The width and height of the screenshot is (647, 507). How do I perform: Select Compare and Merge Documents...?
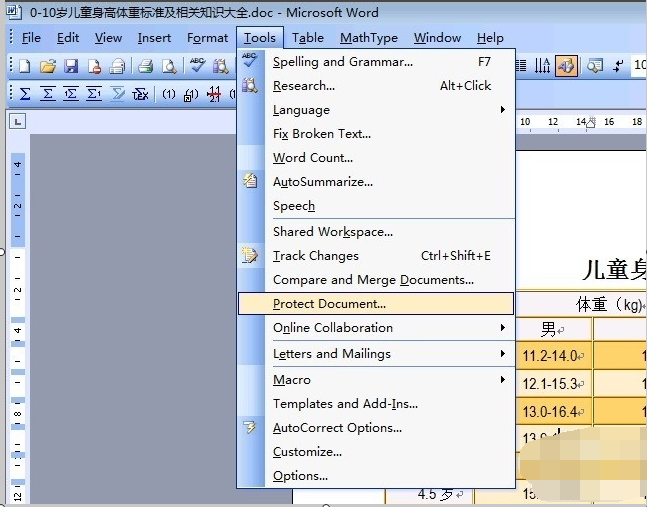tap(377, 280)
